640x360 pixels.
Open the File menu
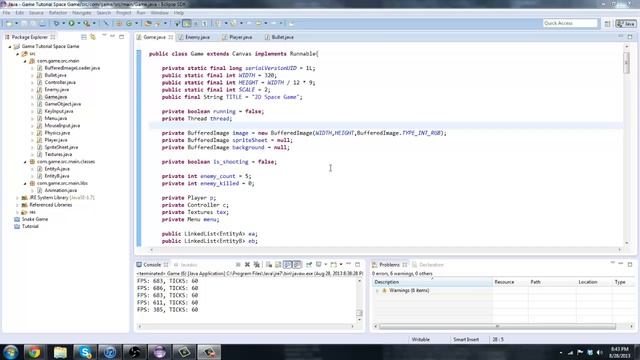(x=7, y=13)
